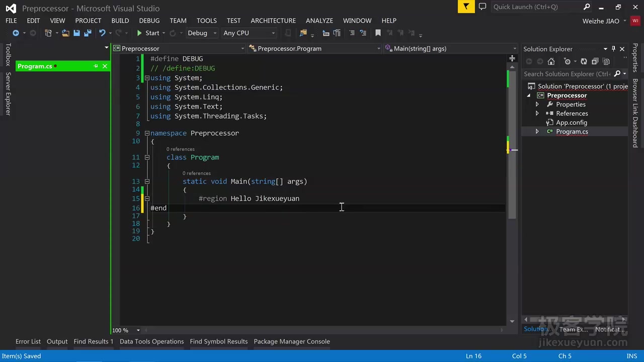This screenshot has height=362, width=644.
Task: Expand the Program.cs node in Solution Explorer
Action: pos(537,132)
